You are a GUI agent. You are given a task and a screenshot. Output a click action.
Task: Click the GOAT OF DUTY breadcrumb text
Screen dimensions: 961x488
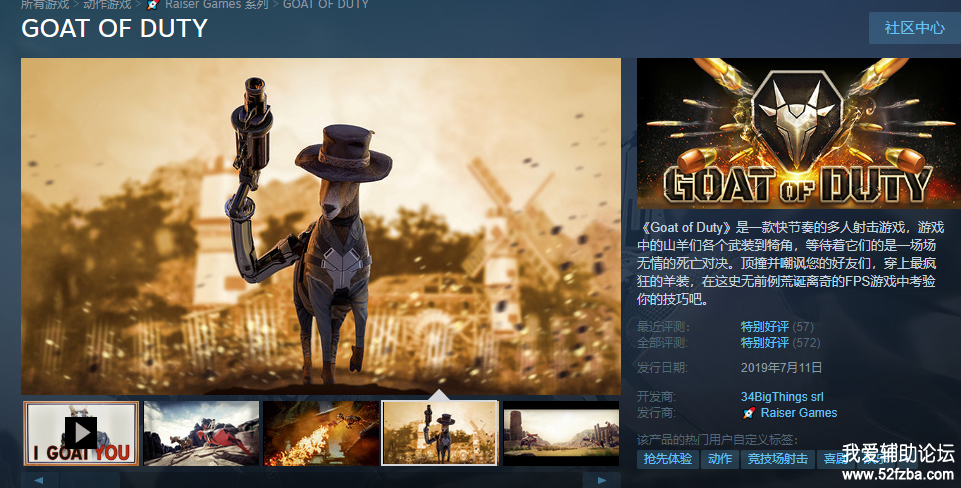[x=325, y=4]
